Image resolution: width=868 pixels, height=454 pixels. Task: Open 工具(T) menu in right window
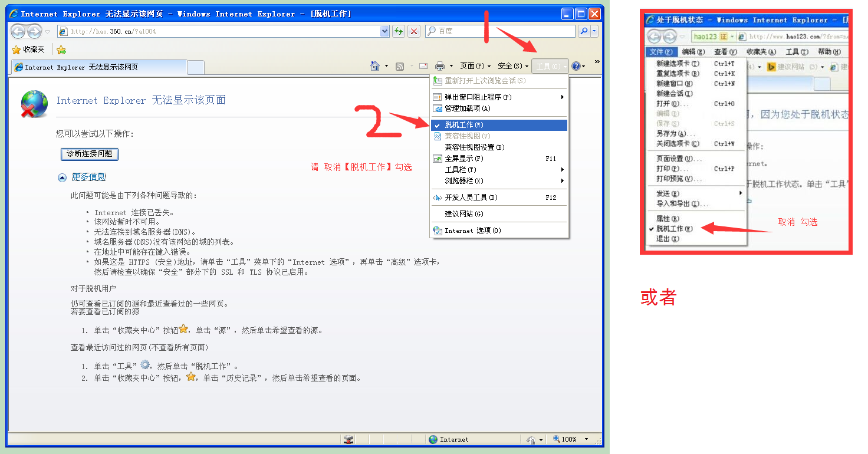click(x=797, y=52)
